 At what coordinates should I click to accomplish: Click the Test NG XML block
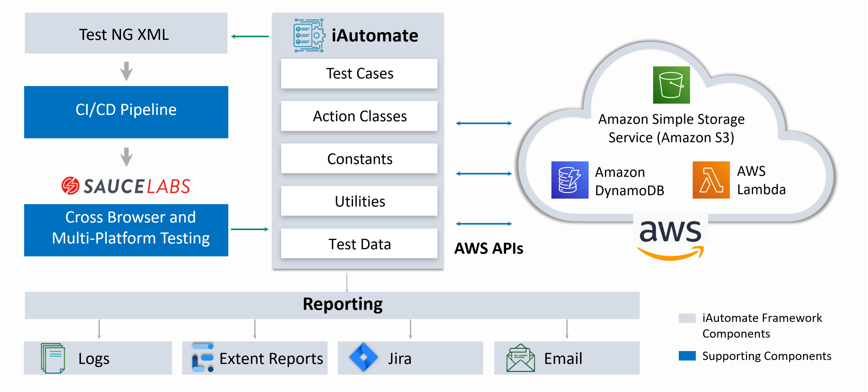(x=126, y=33)
